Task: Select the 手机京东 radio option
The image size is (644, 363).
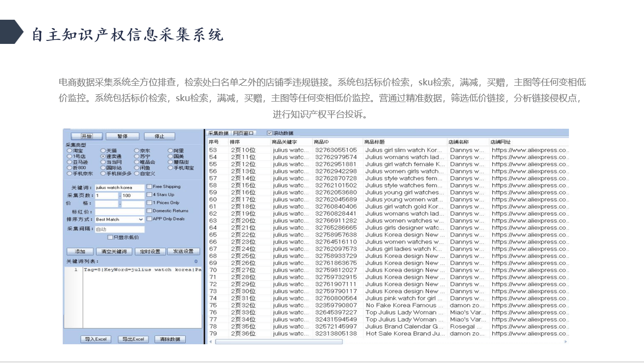Action: point(69,174)
